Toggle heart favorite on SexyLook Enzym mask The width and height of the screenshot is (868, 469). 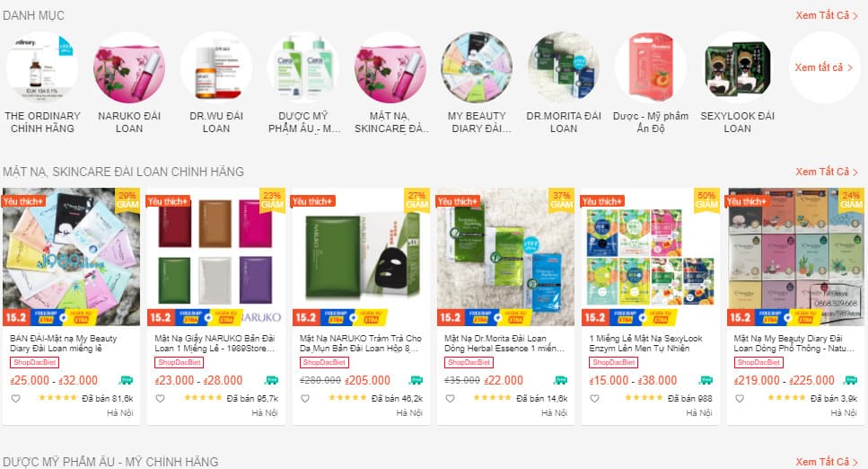pos(594,398)
